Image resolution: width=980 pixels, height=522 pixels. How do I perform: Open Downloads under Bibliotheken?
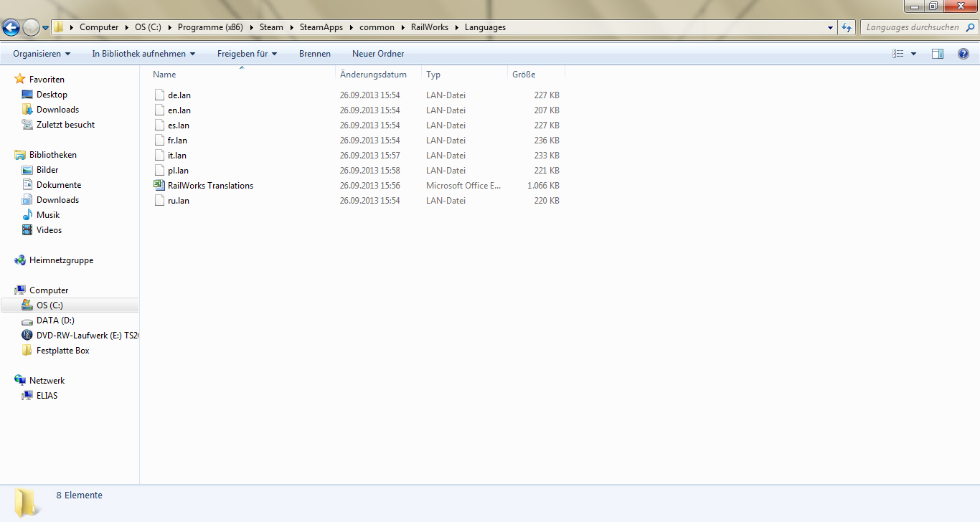[57, 200]
